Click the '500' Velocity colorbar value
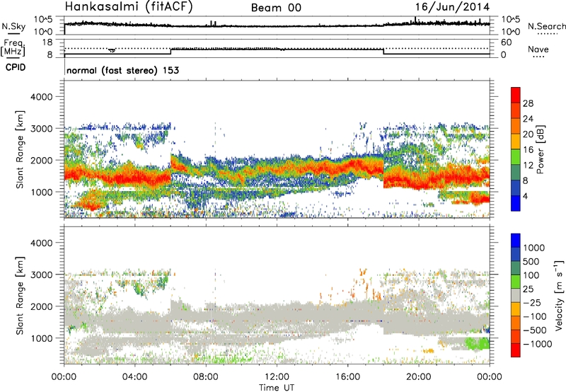This screenshot has height=392, width=566. click(x=531, y=261)
